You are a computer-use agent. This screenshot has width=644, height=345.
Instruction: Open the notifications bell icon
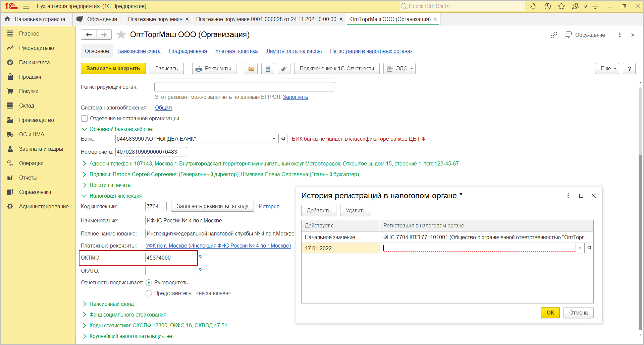533,6
